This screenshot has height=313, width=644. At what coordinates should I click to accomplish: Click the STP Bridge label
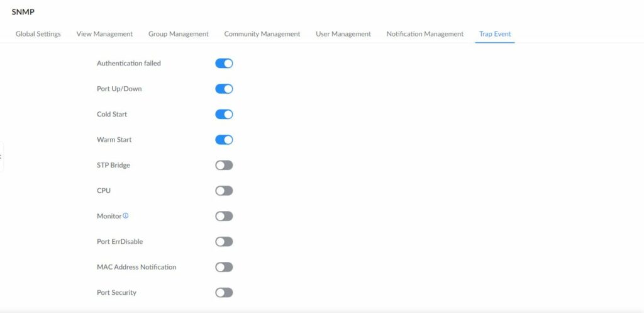click(113, 166)
